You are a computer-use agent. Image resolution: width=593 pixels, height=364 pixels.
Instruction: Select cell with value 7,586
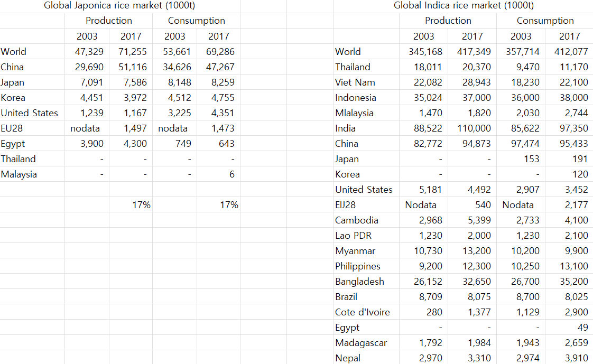(x=135, y=82)
